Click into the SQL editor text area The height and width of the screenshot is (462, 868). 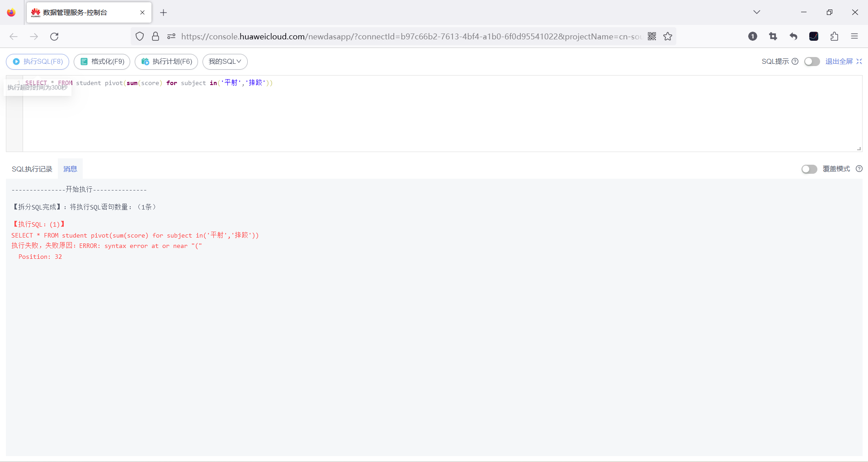[442, 114]
